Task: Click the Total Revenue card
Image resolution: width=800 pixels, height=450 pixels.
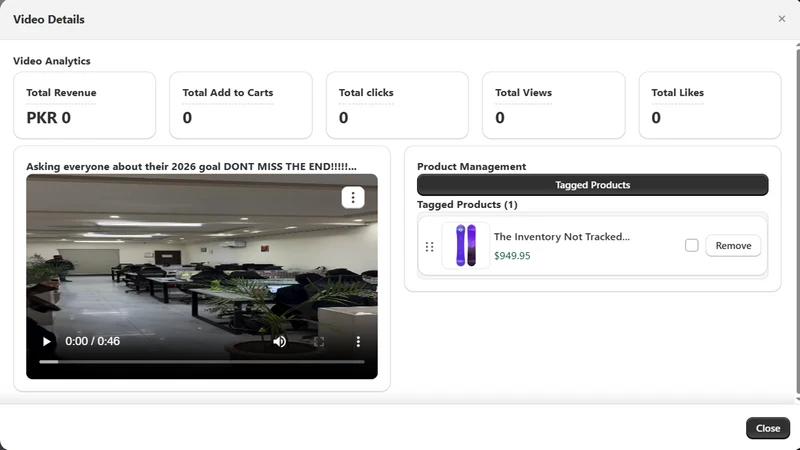Action: pos(85,105)
